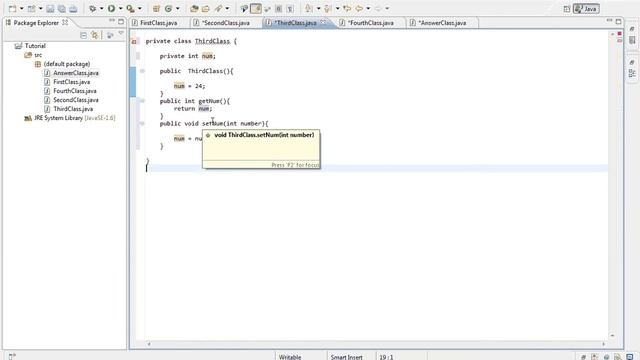Click the red error indicator in overview ruler
640x360 pixels.
point(620,33)
